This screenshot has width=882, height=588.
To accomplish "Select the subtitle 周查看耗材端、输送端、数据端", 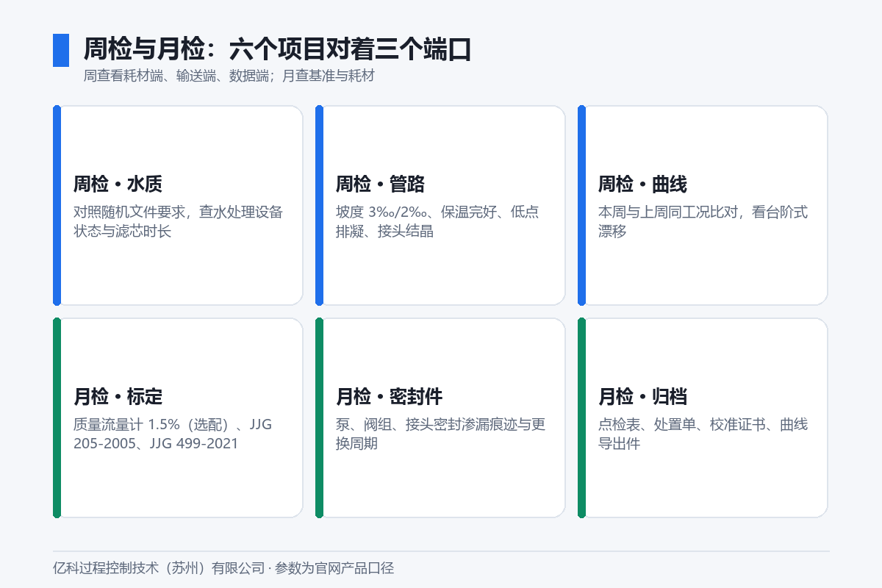I will click(177, 76).
